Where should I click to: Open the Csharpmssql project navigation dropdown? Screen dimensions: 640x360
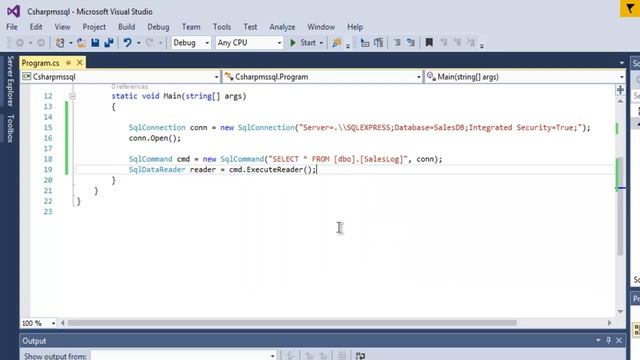point(120,77)
